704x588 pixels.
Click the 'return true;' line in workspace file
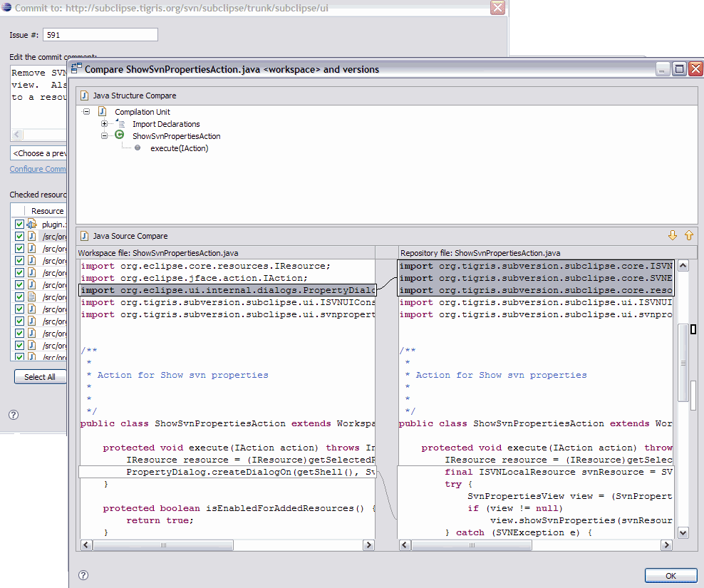(160, 520)
